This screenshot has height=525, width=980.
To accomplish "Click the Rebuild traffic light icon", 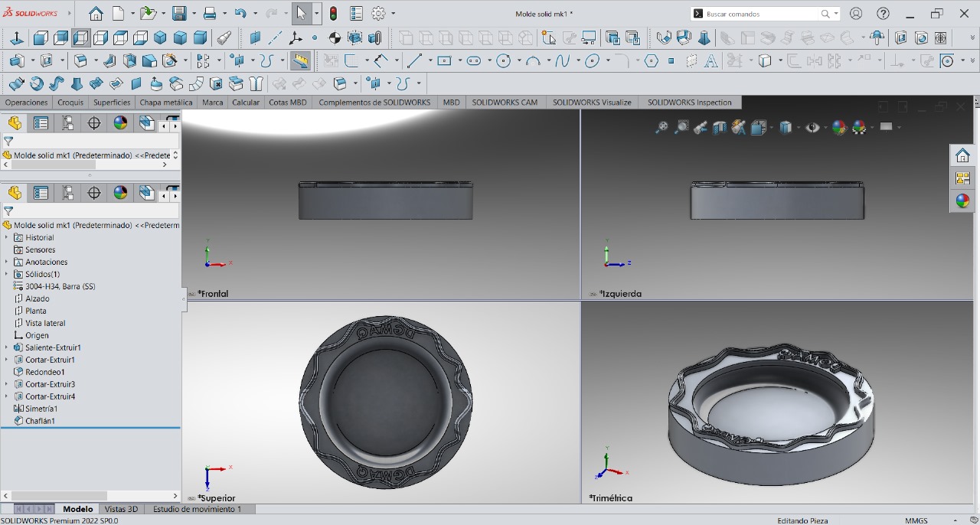I will coord(334,14).
